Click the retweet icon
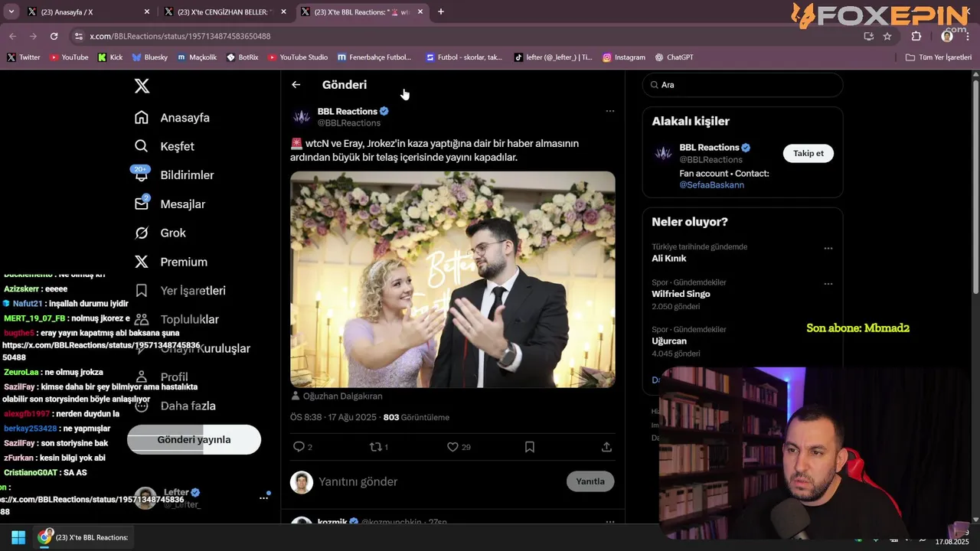 375,447
